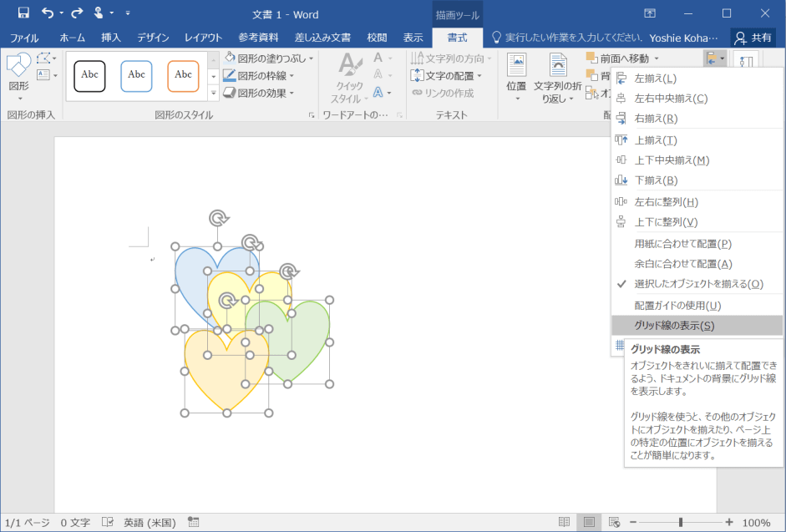The width and height of the screenshot is (786, 532).
Task: Choose 右揃え(R) alignment
Action: [x=697, y=119]
